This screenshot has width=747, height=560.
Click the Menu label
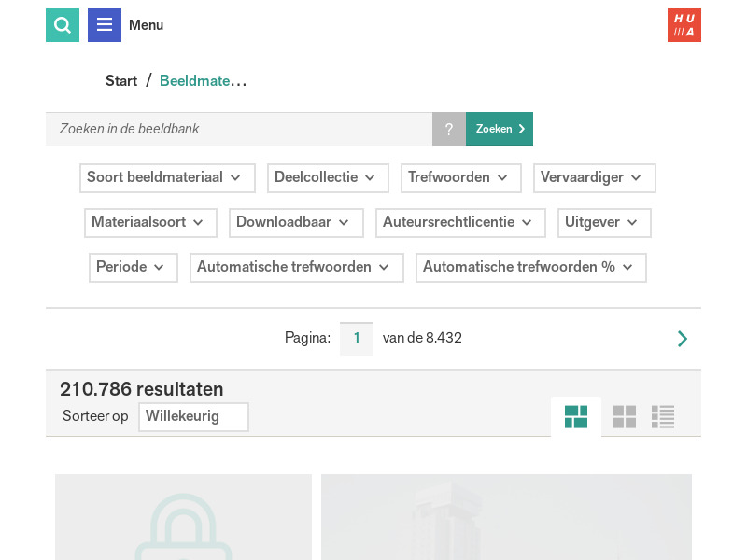coord(147,25)
